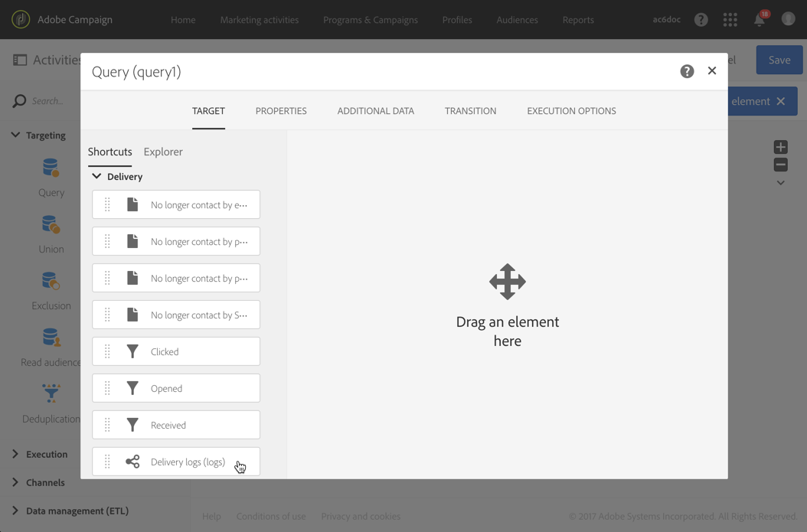Click document icon of No longer contact by S…
Image resolution: width=807 pixels, height=532 pixels.
tap(132, 315)
